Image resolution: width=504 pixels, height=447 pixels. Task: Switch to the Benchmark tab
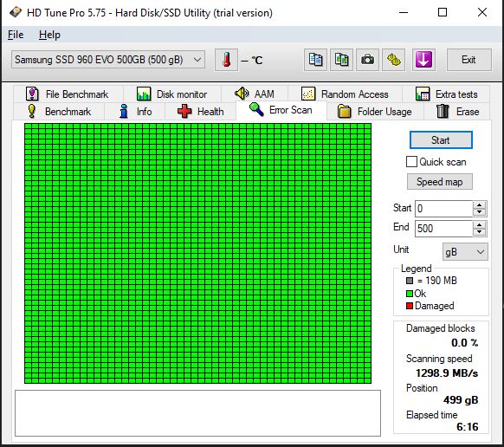pyautogui.click(x=59, y=112)
